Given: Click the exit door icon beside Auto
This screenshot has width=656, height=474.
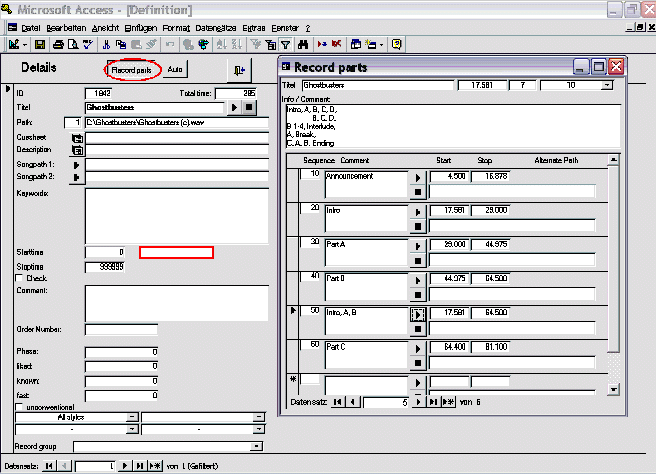Looking at the screenshot, I should click(x=238, y=69).
